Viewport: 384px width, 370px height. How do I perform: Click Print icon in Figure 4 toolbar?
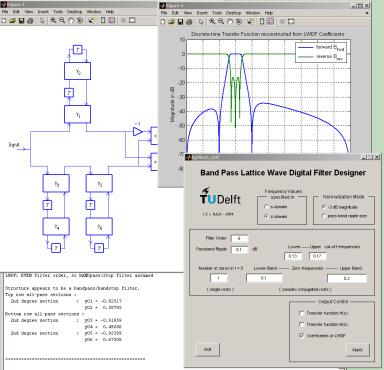pyautogui.click(x=189, y=22)
